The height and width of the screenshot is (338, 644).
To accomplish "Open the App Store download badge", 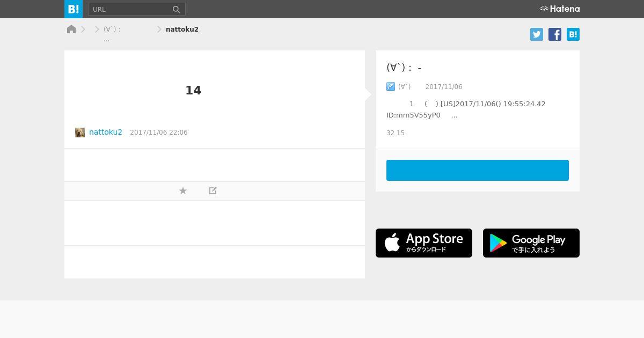I will pos(424,243).
